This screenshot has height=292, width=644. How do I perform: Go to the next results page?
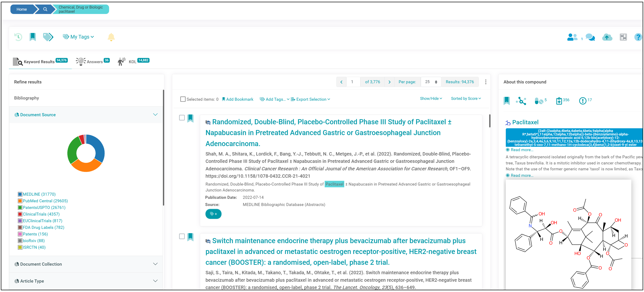(389, 82)
